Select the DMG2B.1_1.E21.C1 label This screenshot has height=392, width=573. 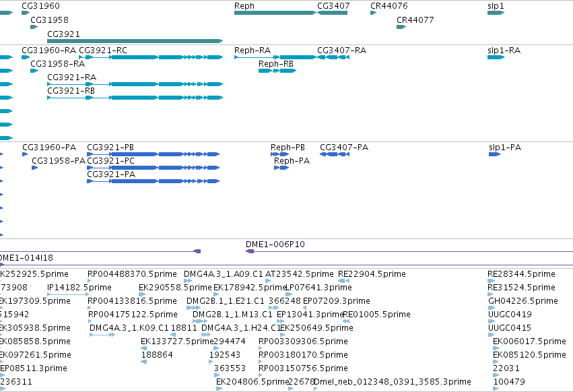(225, 301)
